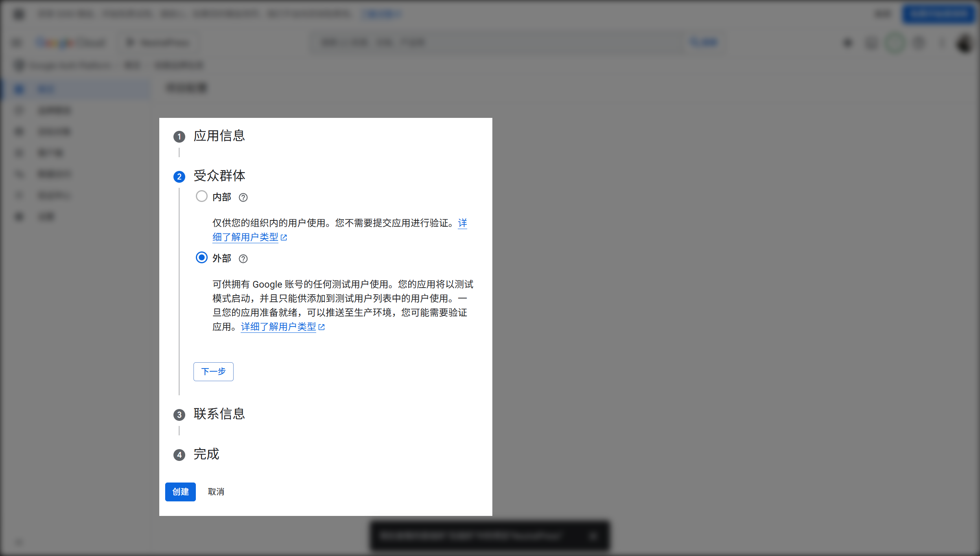Open the 详细了解用户类型 link
Image resolution: width=980 pixels, height=556 pixels.
pyautogui.click(x=278, y=327)
